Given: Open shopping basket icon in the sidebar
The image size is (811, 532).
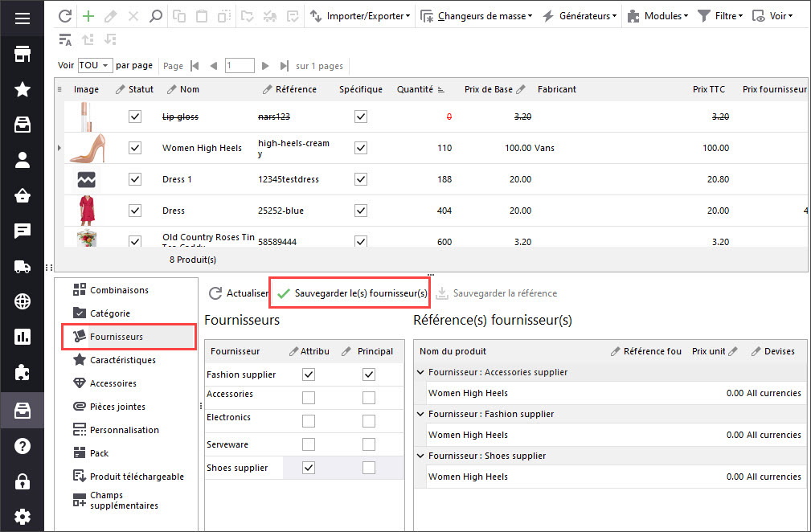Looking at the screenshot, I should [23, 195].
